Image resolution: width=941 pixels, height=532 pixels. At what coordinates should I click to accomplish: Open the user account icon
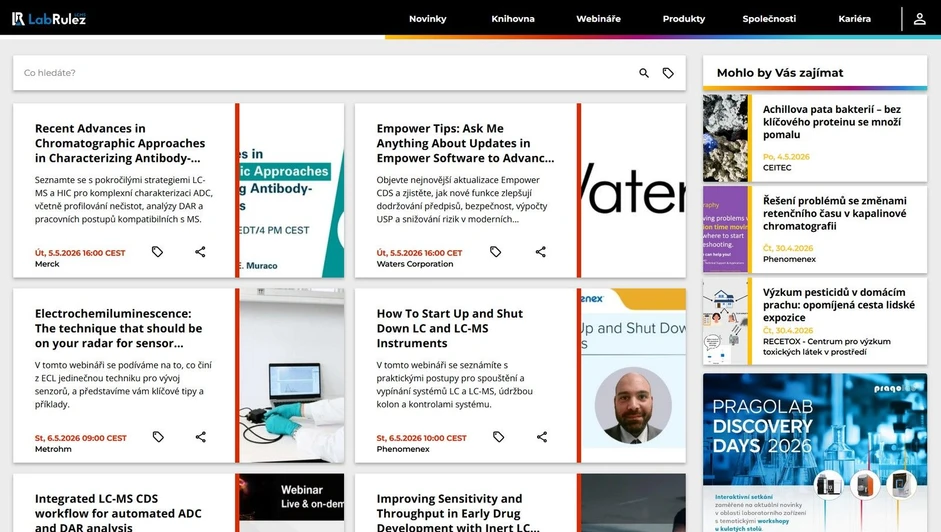tap(919, 19)
